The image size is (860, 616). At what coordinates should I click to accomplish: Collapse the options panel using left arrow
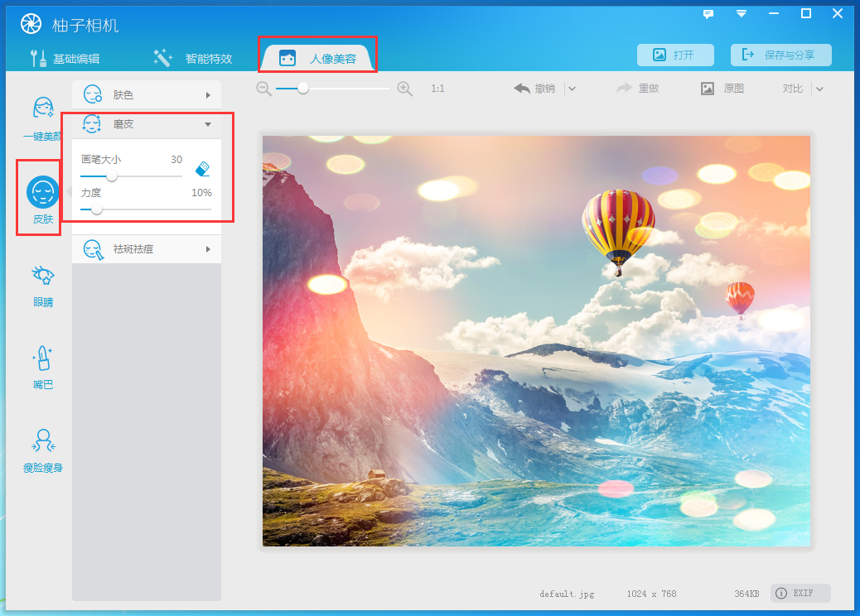pyautogui.click(x=69, y=191)
